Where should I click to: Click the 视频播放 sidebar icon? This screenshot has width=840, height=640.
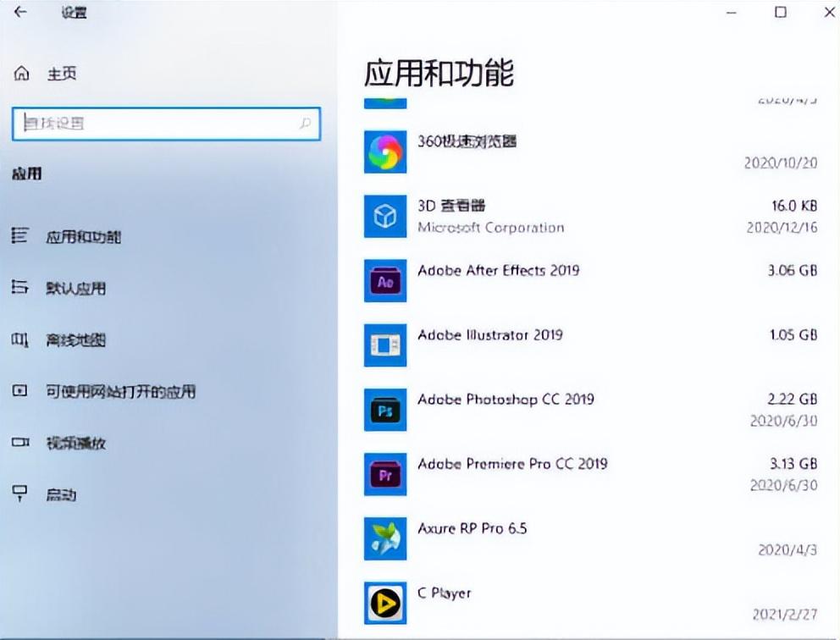(x=19, y=443)
